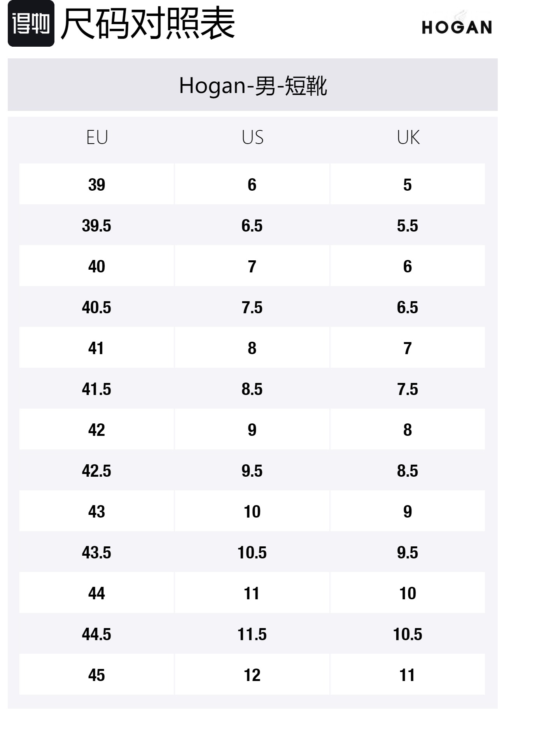Select the Hogan-男-短靴 category banner
560x739 pixels.
coord(252,85)
